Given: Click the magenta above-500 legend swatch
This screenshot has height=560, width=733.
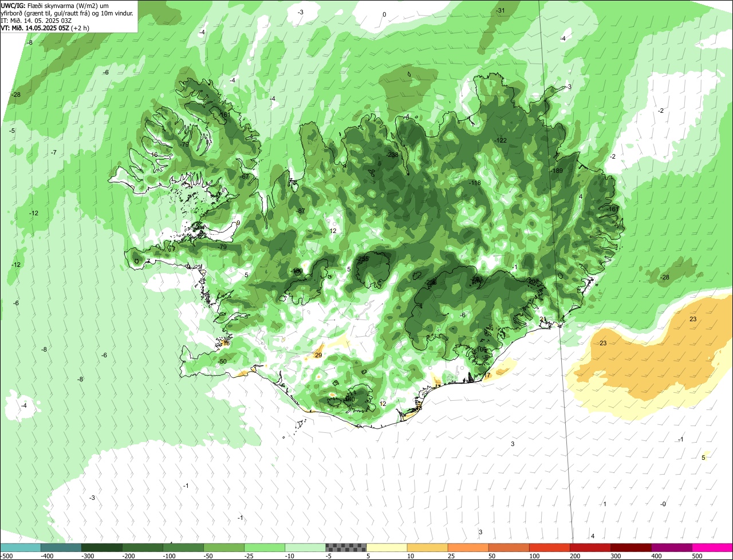Looking at the screenshot, I should pos(712,547).
